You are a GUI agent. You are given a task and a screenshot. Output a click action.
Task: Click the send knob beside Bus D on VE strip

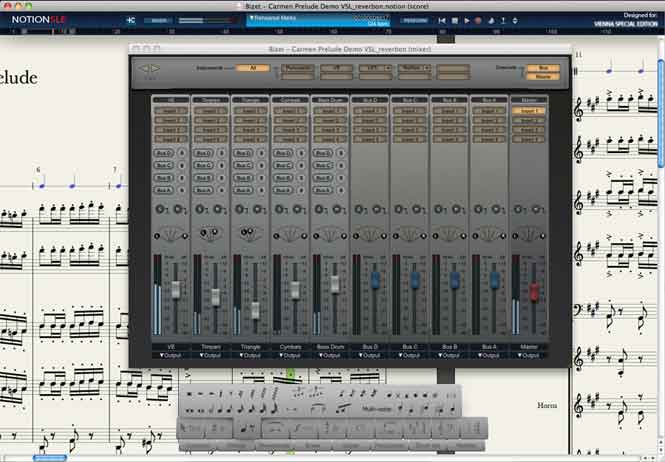tap(182, 153)
